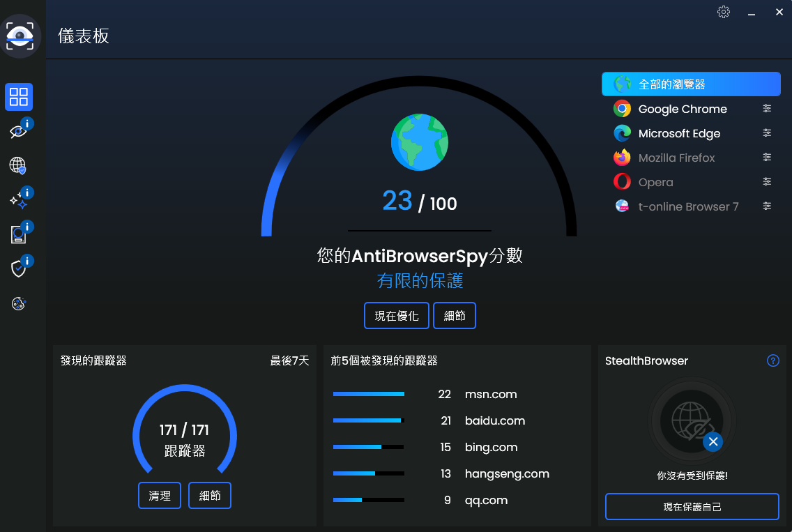Click baidu.com tracker entry

pos(495,421)
